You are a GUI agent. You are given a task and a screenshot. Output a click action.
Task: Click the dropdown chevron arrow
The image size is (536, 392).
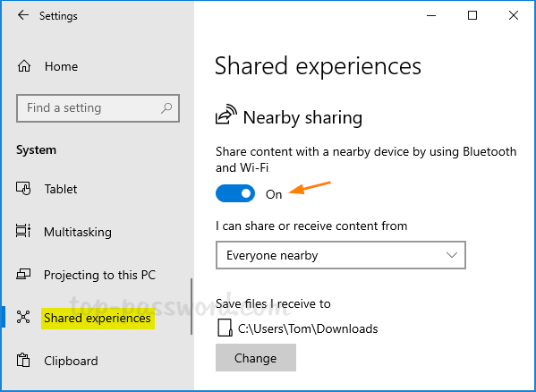click(452, 255)
